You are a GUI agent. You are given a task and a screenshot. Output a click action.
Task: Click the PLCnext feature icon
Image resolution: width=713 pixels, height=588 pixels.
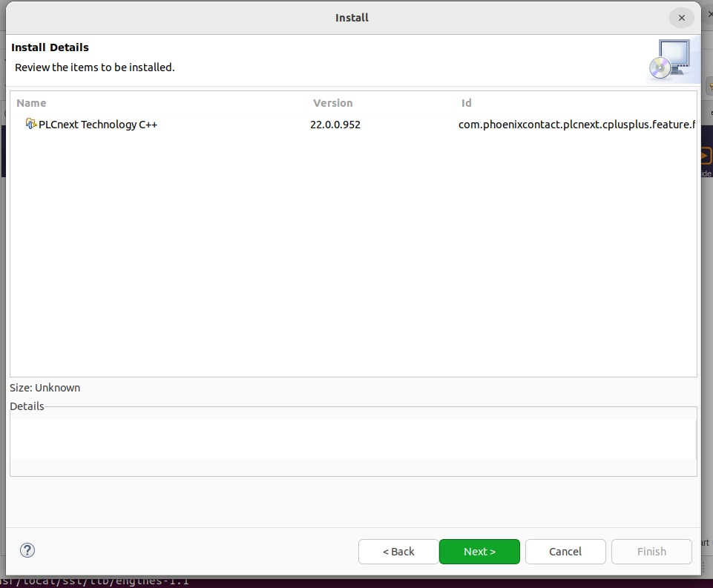(31, 124)
